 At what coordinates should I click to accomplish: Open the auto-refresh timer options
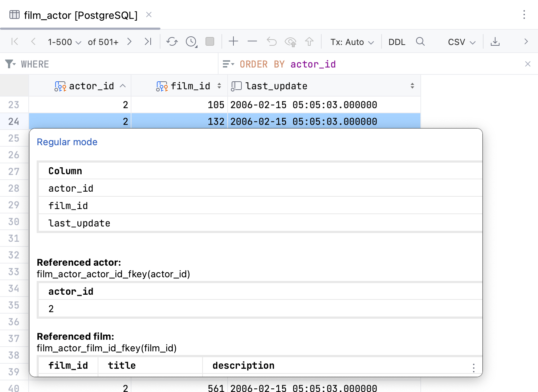tap(191, 42)
